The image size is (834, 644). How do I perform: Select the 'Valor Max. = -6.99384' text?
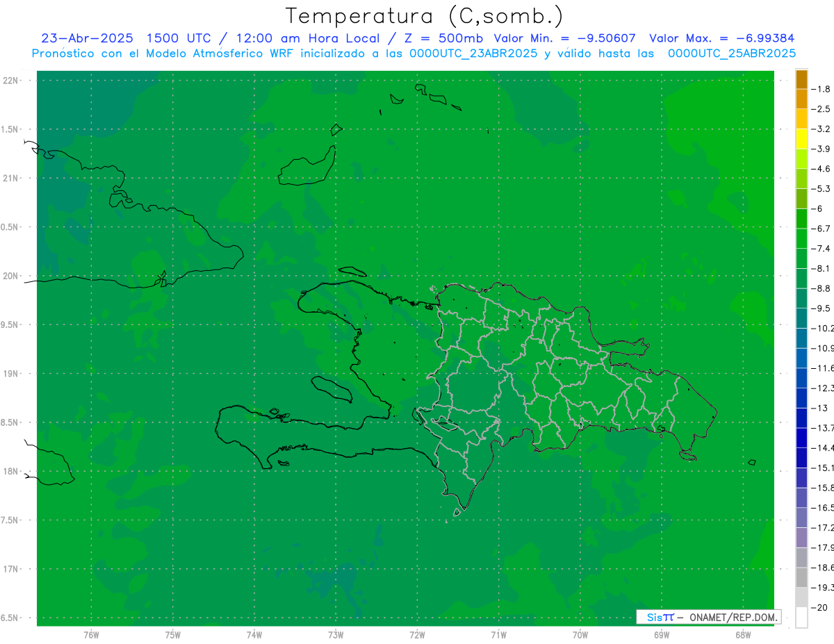[x=721, y=38]
